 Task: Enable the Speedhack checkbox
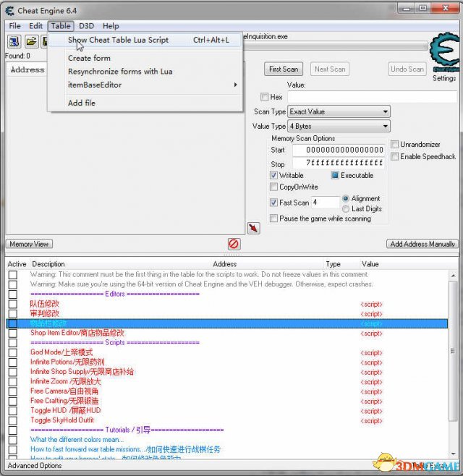point(394,156)
